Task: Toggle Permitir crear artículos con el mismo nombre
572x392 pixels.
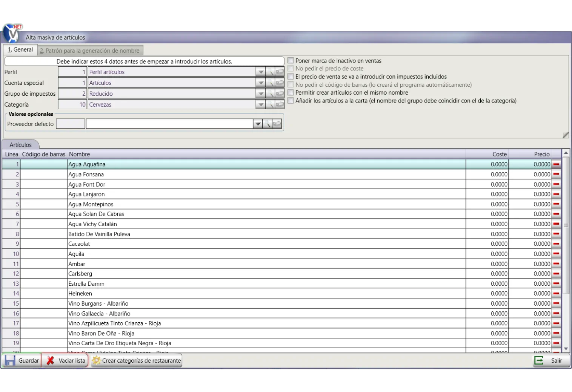Action: 291,93
